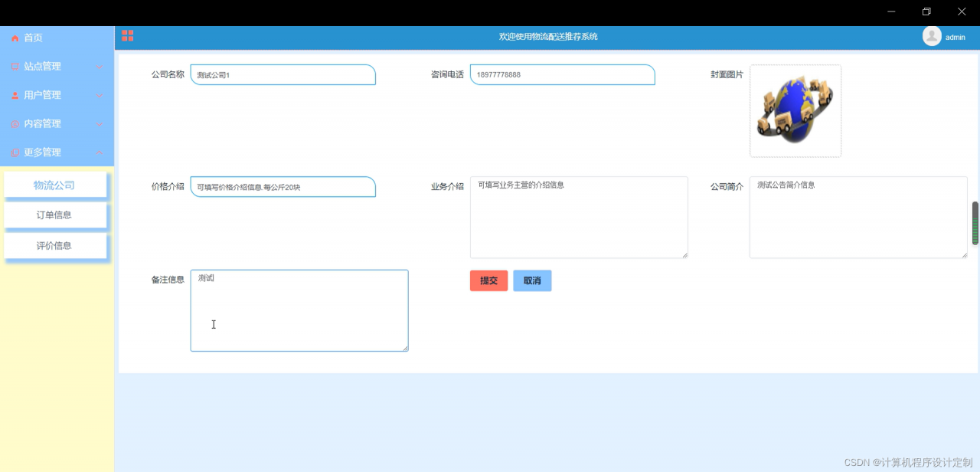Click the window restore button

926,11
